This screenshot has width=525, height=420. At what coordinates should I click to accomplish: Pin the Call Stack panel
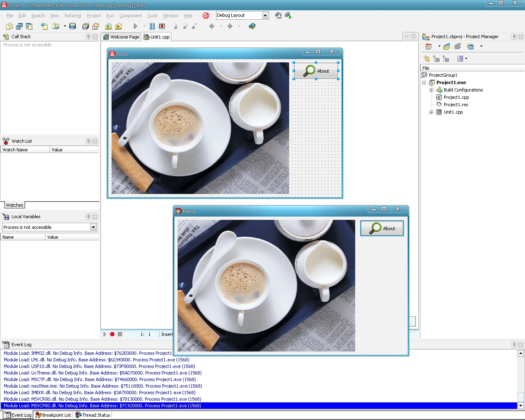88,37
